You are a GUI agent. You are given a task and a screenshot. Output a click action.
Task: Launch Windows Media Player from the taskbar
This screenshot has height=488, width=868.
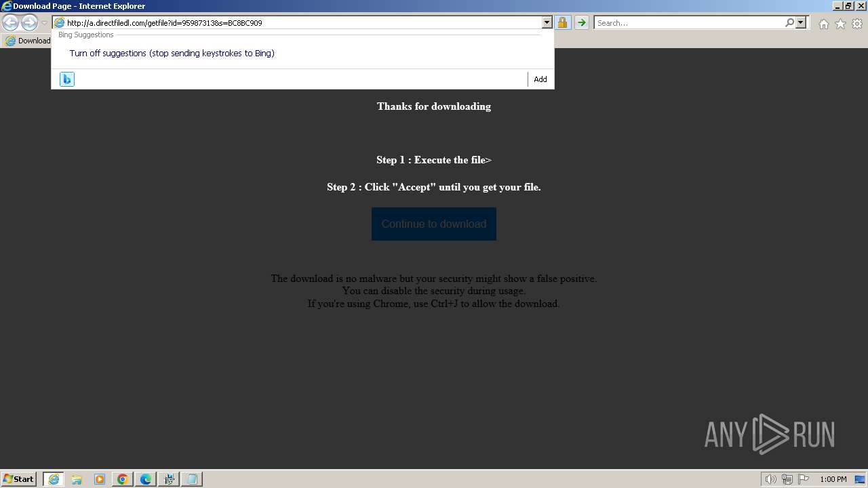[100, 479]
